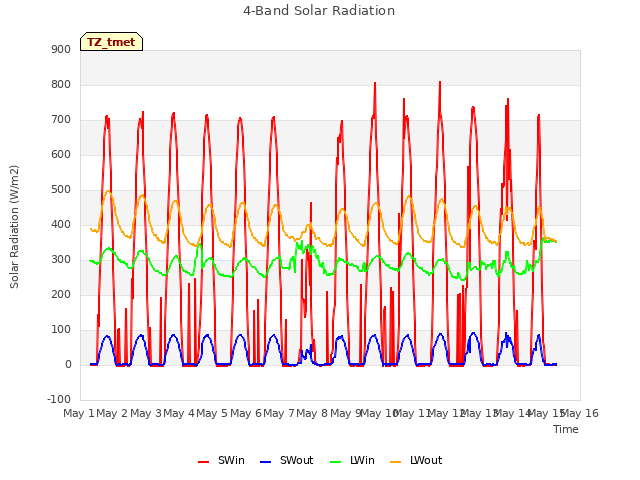Click the Time axis label
The height and width of the screenshot is (480, 640).
click(x=566, y=429)
